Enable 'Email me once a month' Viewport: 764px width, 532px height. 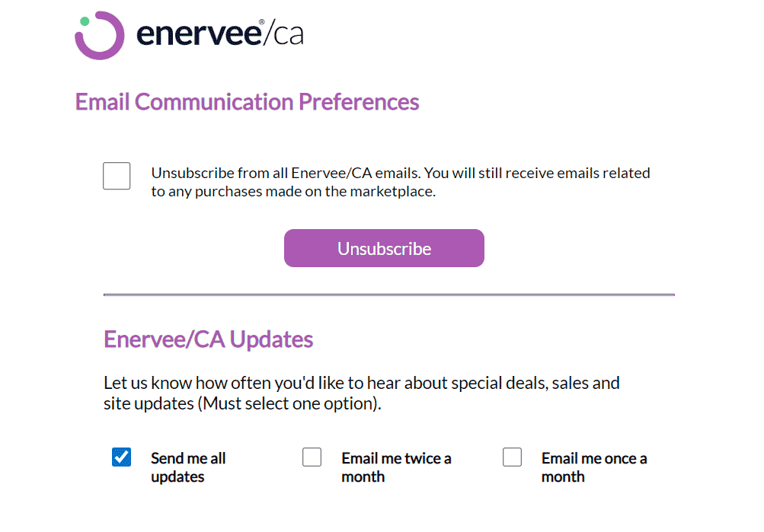(x=511, y=457)
